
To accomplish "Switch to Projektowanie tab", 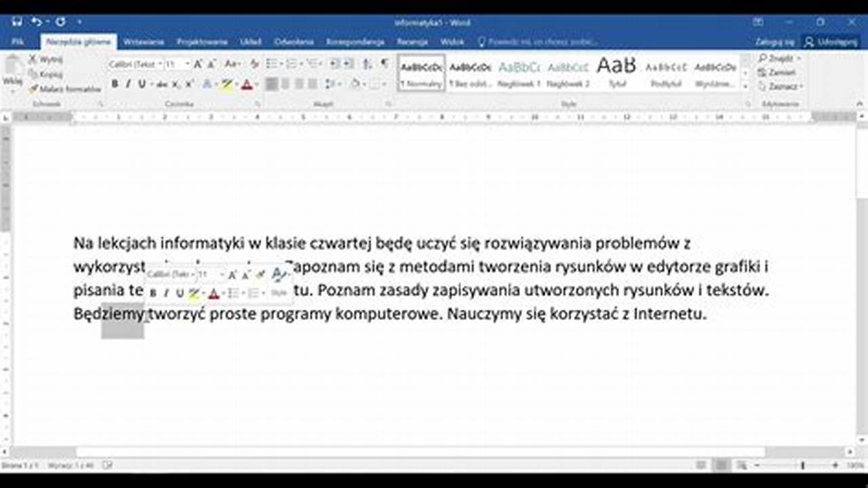I will (201, 42).
